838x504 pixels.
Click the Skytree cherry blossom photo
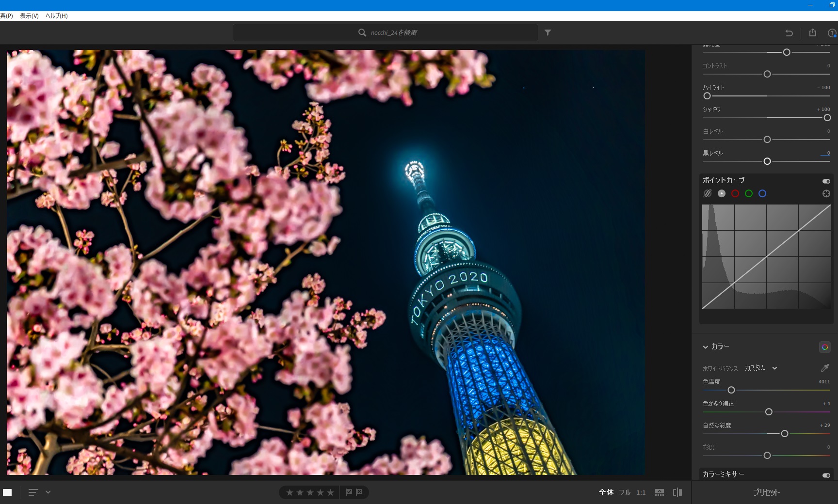tap(326, 262)
